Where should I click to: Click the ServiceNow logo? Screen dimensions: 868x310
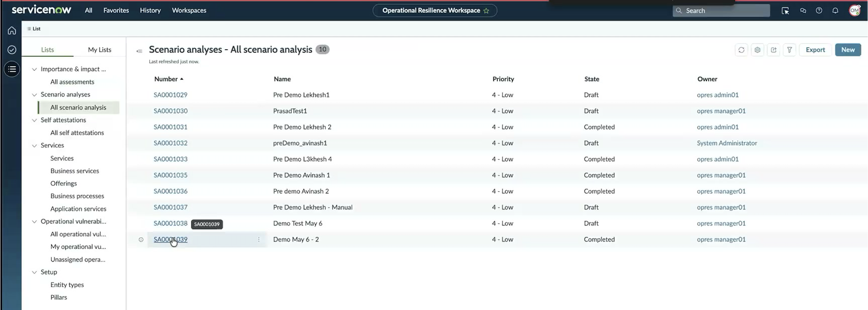(41, 10)
